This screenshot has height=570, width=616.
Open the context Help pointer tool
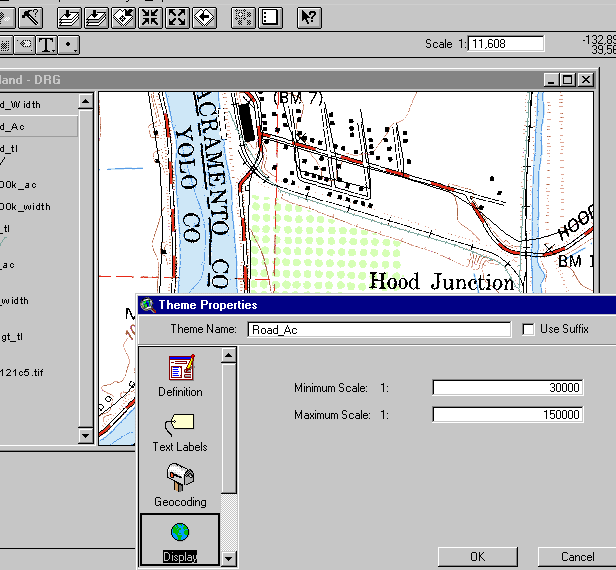[x=309, y=16]
